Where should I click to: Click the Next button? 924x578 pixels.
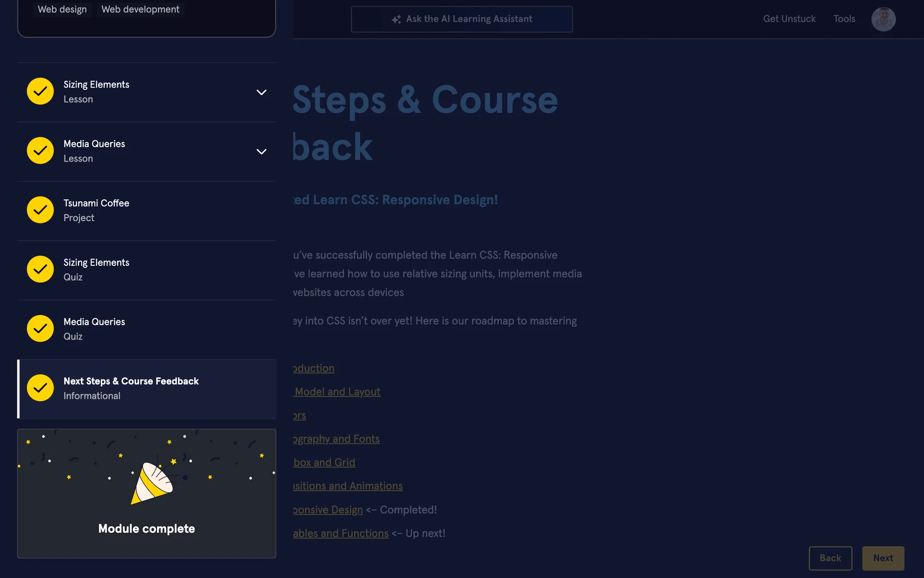(883, 558)
